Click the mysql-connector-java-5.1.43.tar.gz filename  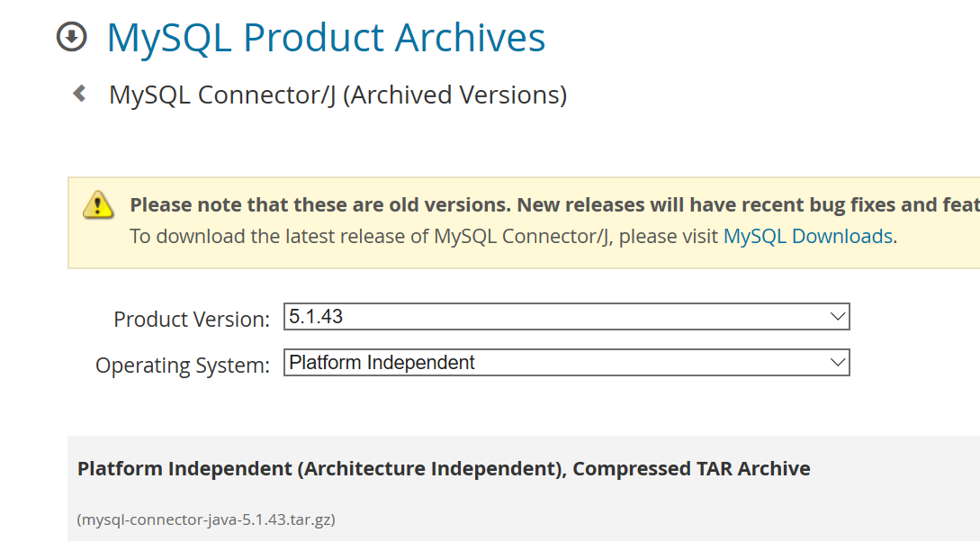coord(206,519)
